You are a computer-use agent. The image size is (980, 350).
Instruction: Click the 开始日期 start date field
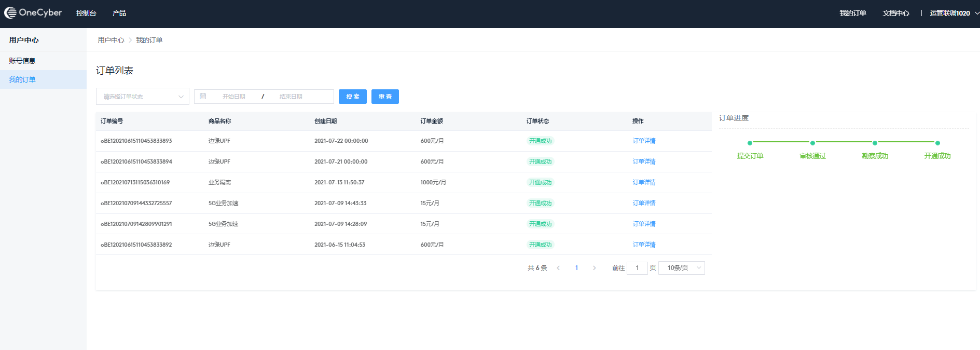234,97
